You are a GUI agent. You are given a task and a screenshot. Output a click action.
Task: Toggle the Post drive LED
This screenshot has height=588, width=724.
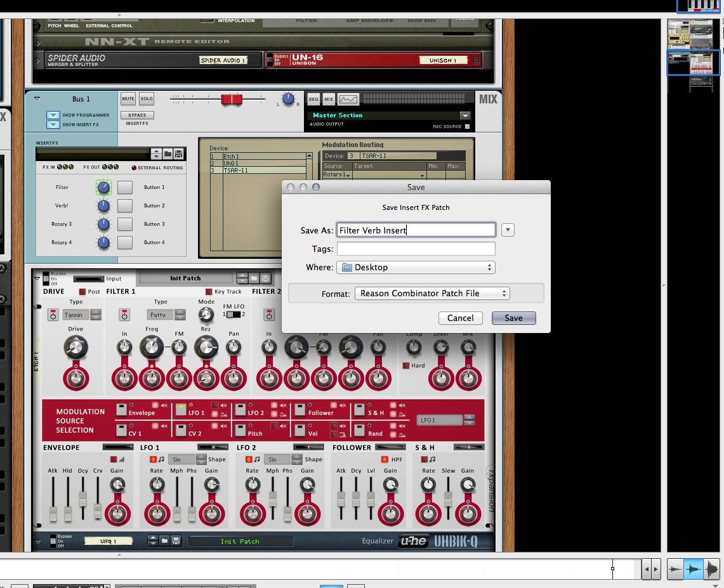pos(82,291)
